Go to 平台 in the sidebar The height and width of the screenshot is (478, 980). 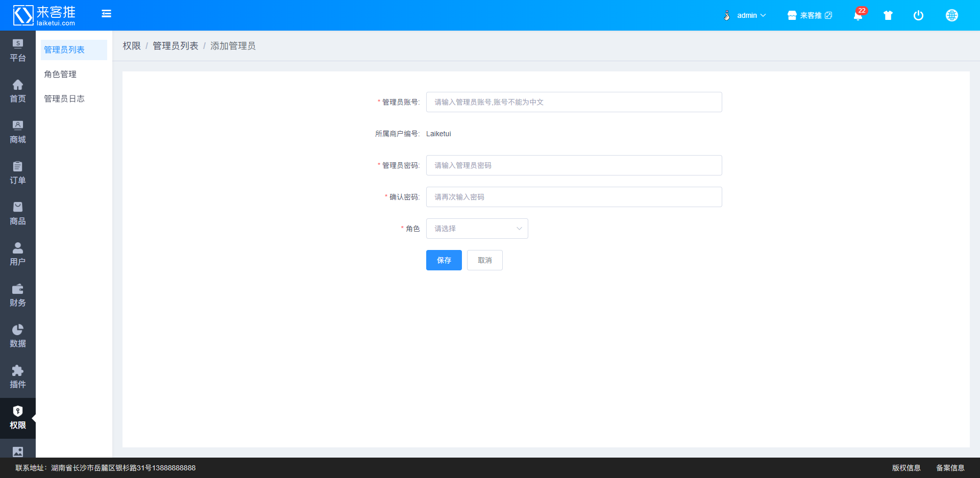(18, 51)
